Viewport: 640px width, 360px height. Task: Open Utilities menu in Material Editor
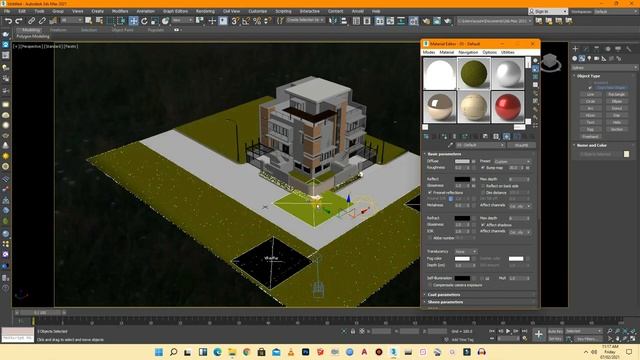coord(508,52)
